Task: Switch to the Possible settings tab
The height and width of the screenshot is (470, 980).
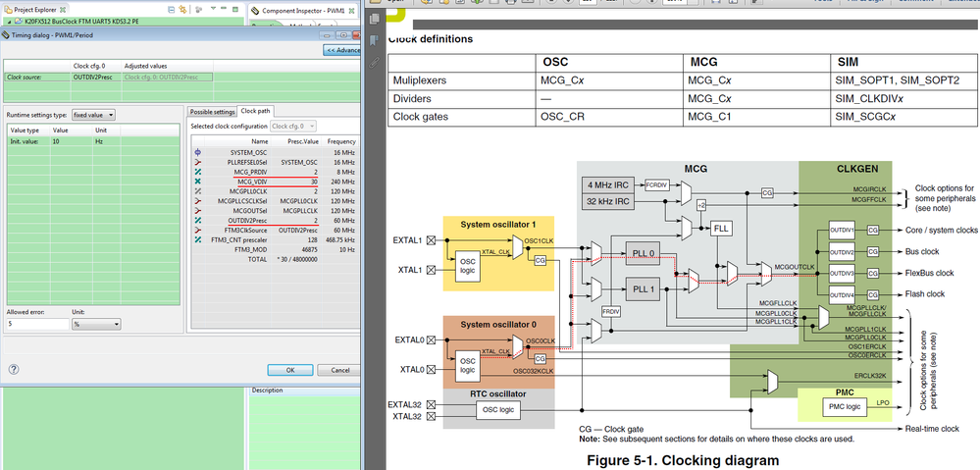Action: 212,112
